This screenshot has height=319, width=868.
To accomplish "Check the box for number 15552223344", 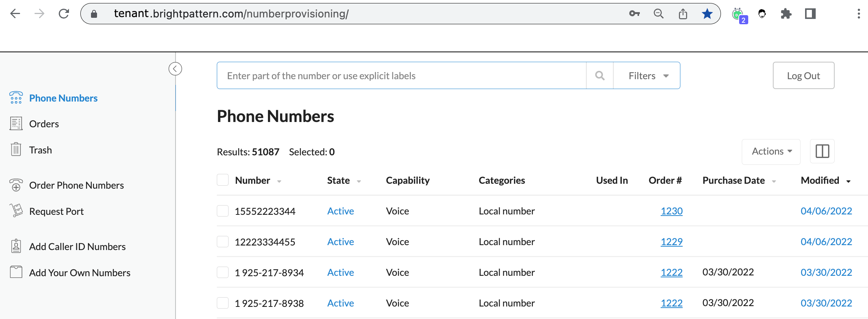I will (222, 211).
